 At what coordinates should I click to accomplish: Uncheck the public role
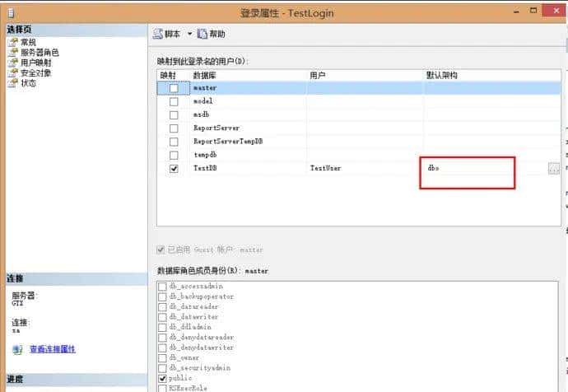point(162,378)
